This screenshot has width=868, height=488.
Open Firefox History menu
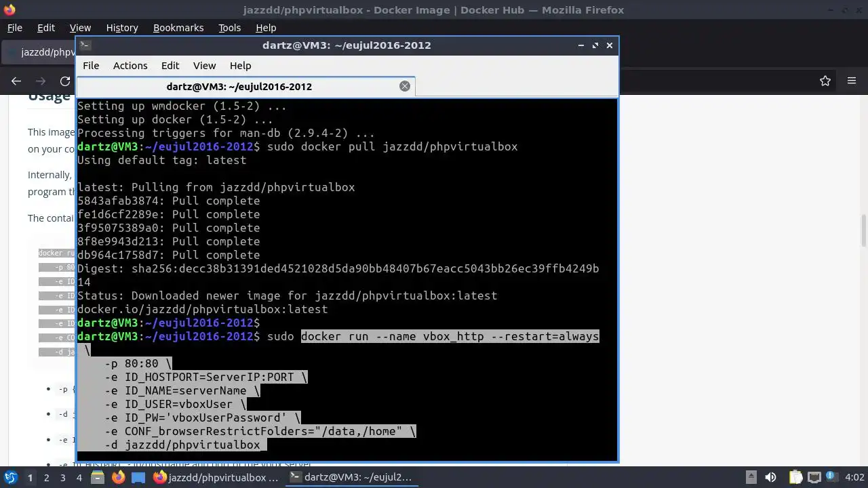point(122,28)
